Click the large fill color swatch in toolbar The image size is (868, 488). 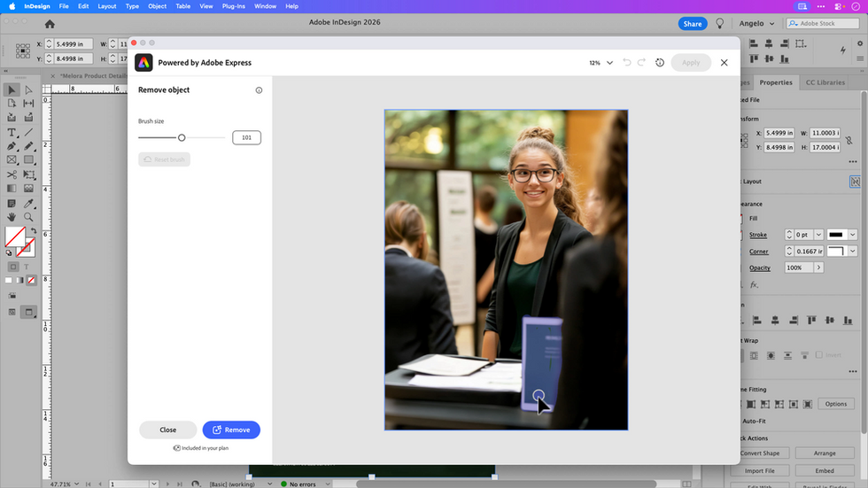15,236
